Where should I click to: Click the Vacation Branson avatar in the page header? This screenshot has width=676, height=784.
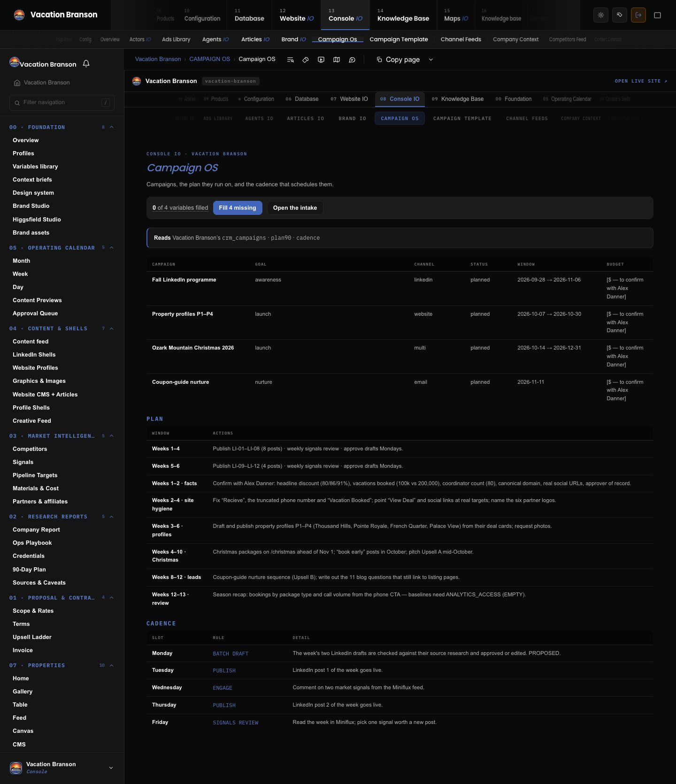(137, 81)
